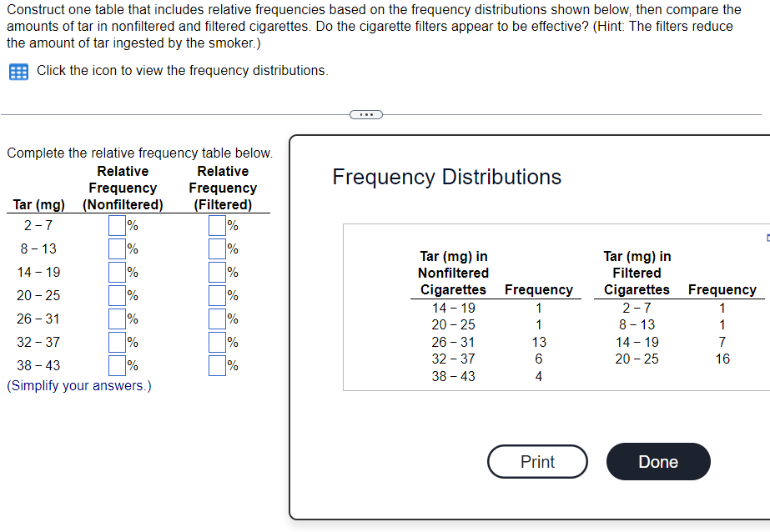Screen dimensions: 770x532
Task: Click the view frequency distributions link text
Action: click(182, 71)
